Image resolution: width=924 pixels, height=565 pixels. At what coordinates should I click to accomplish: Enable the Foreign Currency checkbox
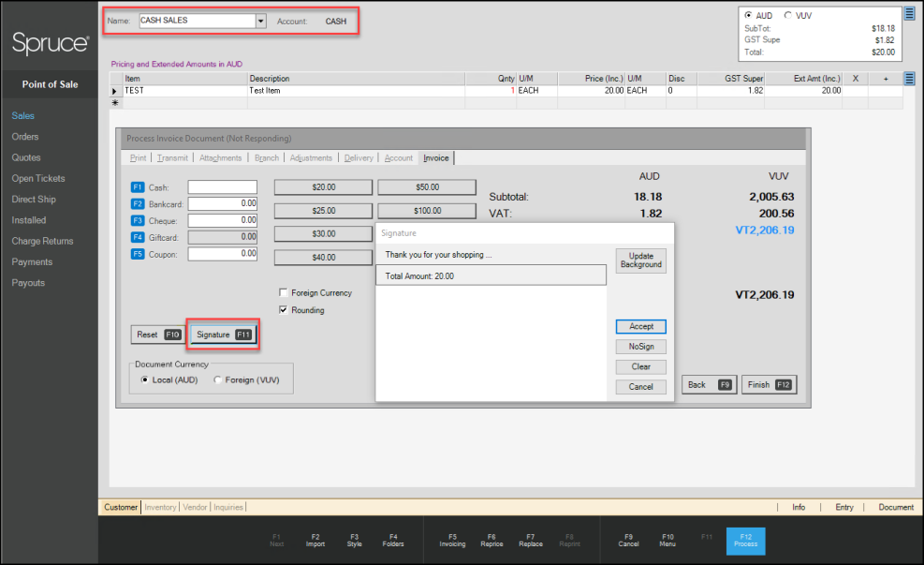[284, 292]
